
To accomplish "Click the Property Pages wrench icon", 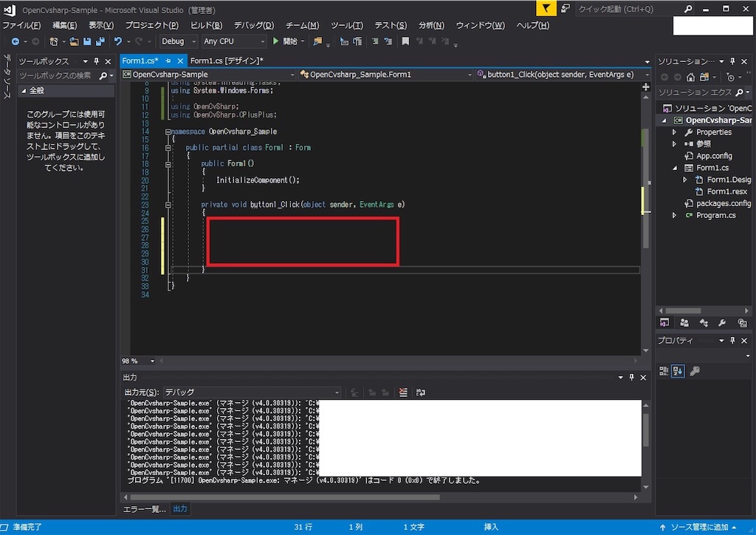I will [x=695, y=370].
